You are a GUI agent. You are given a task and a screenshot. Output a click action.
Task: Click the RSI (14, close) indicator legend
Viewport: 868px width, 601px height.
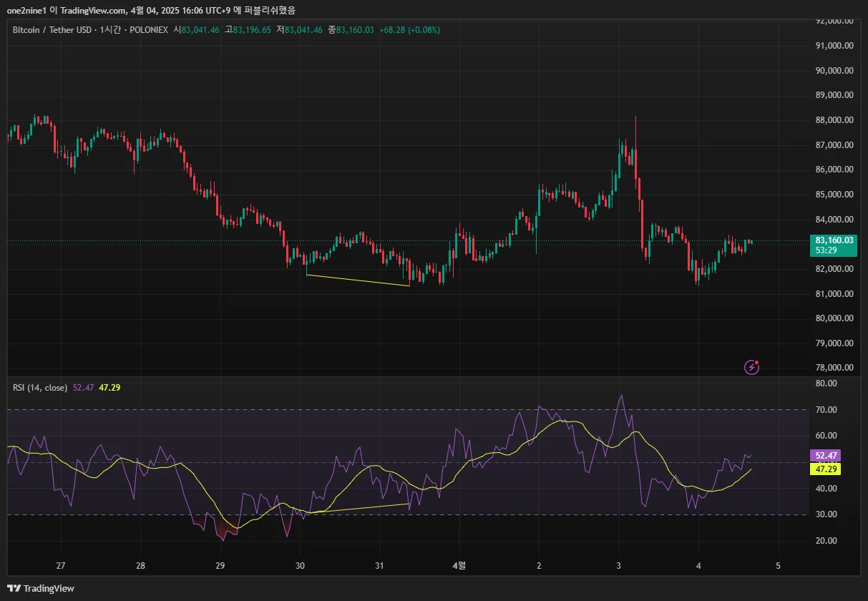39,388
